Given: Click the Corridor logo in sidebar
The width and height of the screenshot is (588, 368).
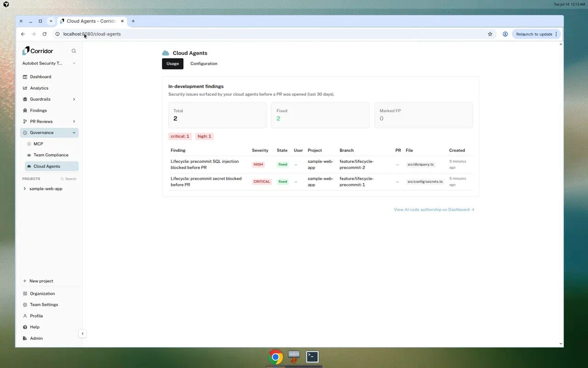Looking at the screenshot, I should (38, 51).
